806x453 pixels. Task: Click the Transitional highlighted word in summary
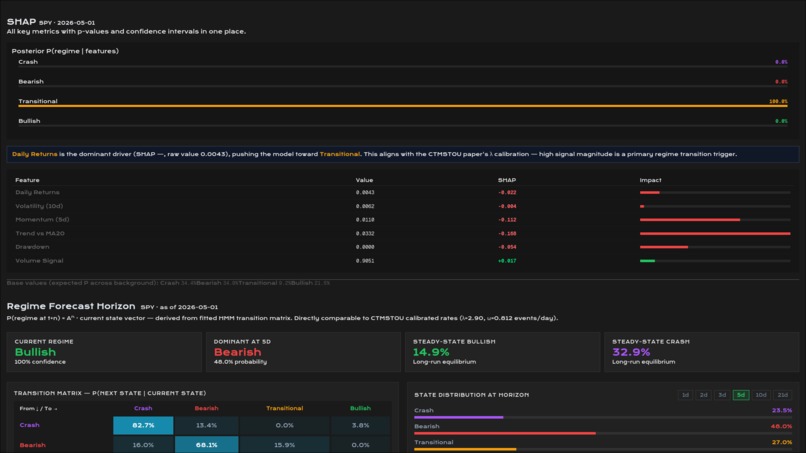[340, 154]
